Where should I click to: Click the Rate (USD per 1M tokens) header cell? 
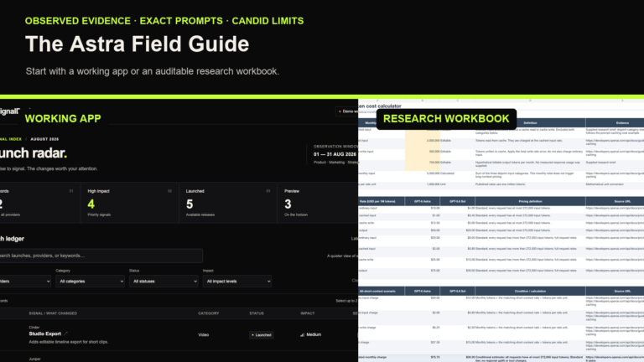pyautogui.click(x=382, y=201)
